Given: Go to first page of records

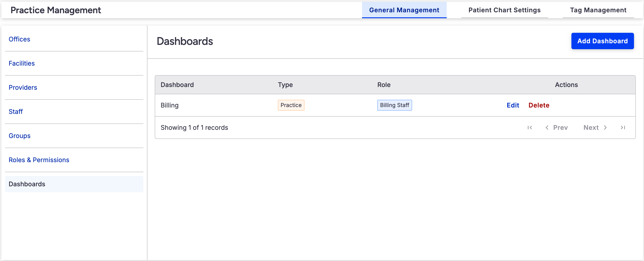Looking at the screenshot, I should [x=530, y=128].
